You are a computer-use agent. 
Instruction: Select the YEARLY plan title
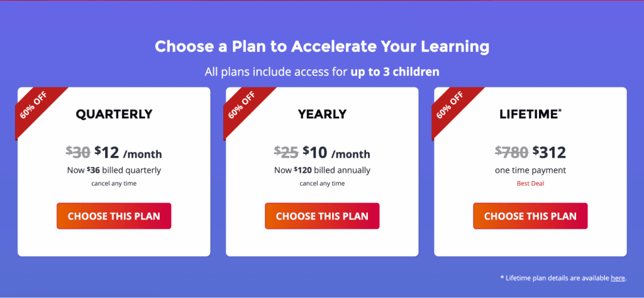pos(322,114)
